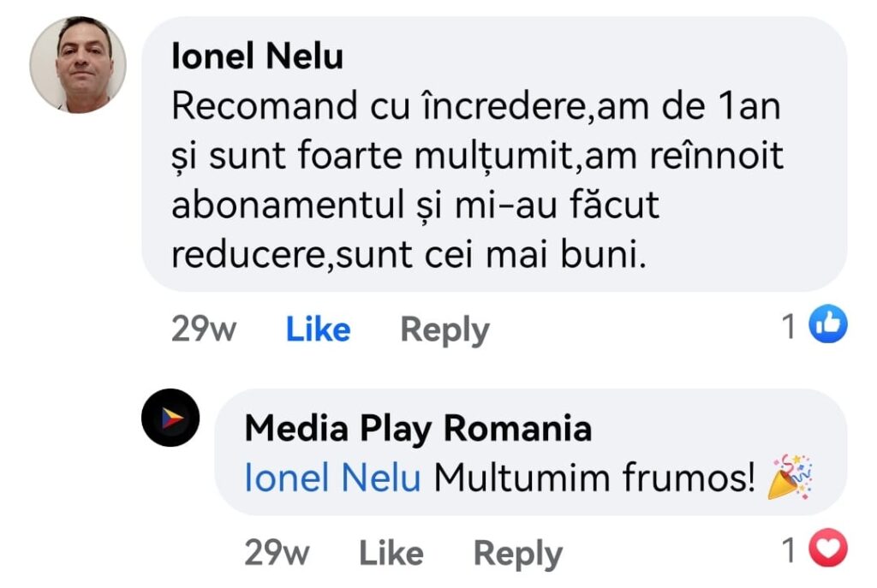Like the Media Play Romania reply
This screenshot has height=588, width=877.
(391, 554)
